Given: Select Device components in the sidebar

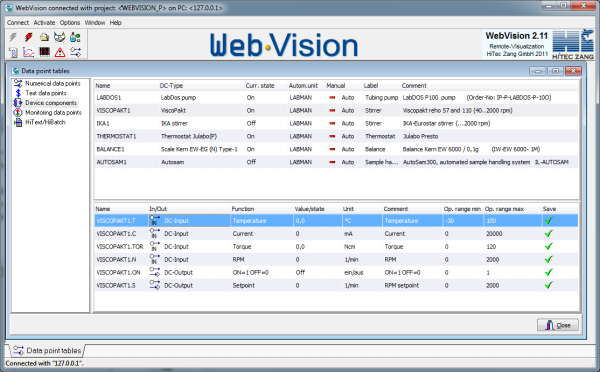Looking at the screenshot, I should (x=51, y=103).
